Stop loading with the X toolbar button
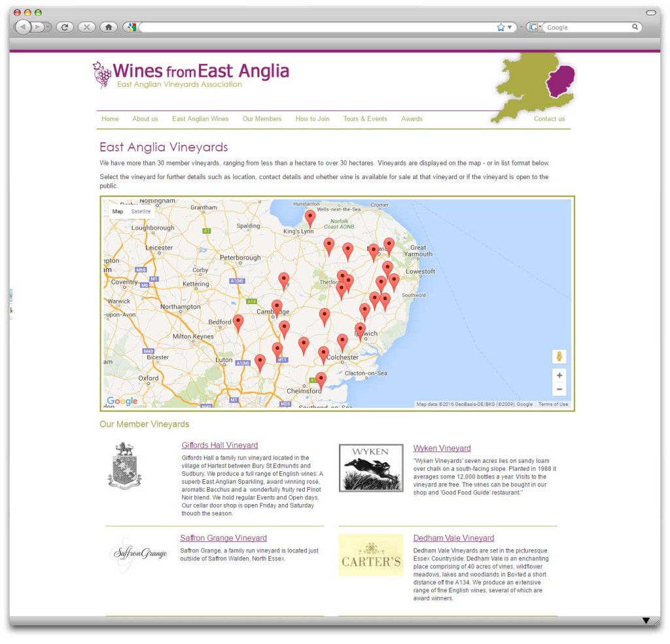 87,27
